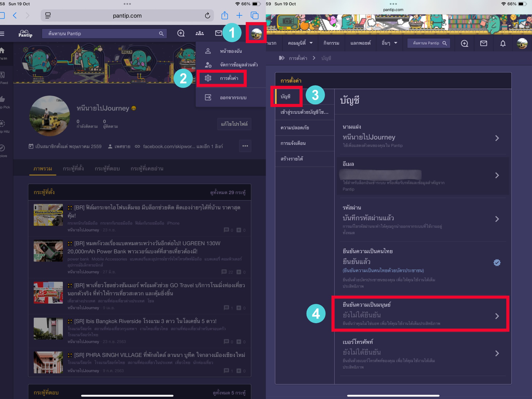Click the Pantip logo

coord(25,34)
